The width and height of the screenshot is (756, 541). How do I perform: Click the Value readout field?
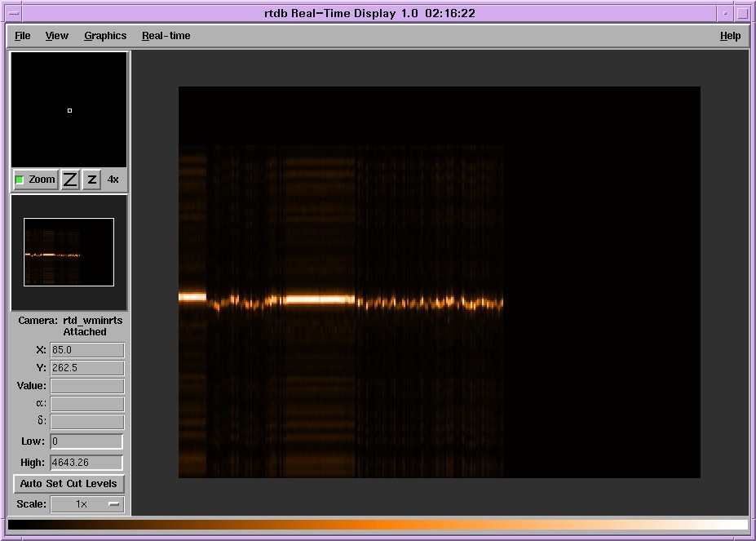pyautogui.click(x=86, y=386)
